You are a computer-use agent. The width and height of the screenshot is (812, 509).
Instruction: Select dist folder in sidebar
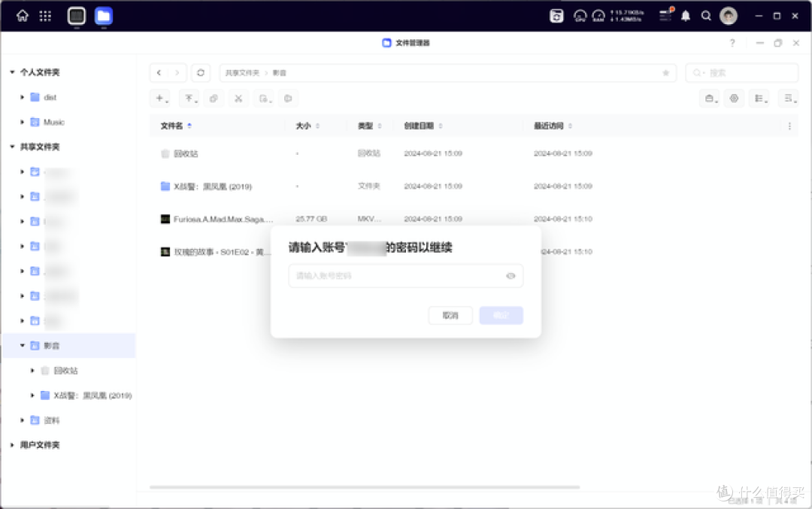pos(50,97)
